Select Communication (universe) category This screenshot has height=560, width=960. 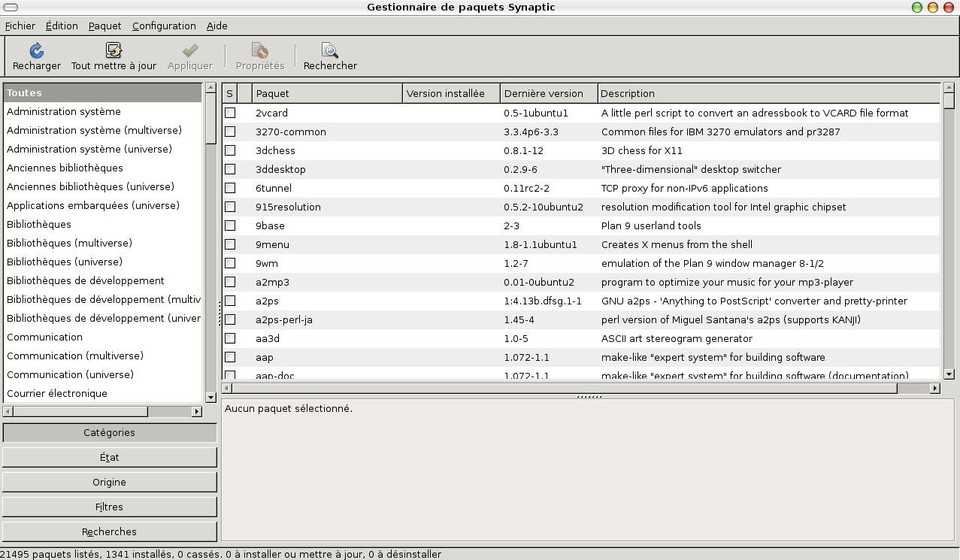(x=102, y=374)
